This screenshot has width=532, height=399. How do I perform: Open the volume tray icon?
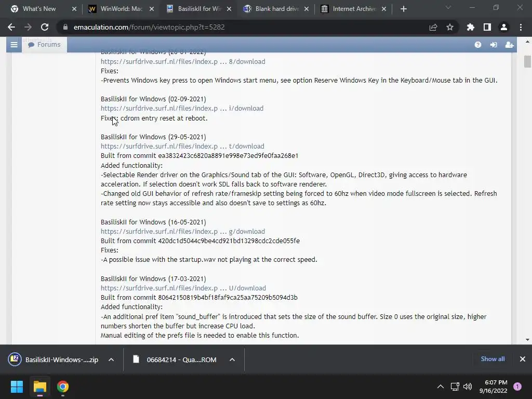click(x=468, y=387)
